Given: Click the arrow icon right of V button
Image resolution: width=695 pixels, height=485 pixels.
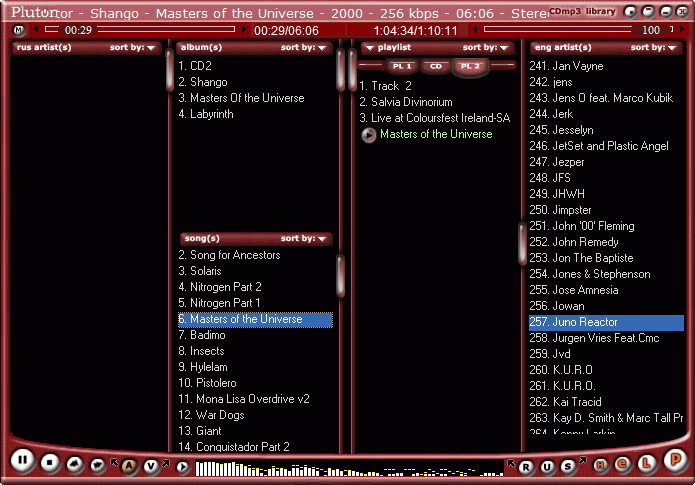Looking at the screenshot, I should 166,464.
